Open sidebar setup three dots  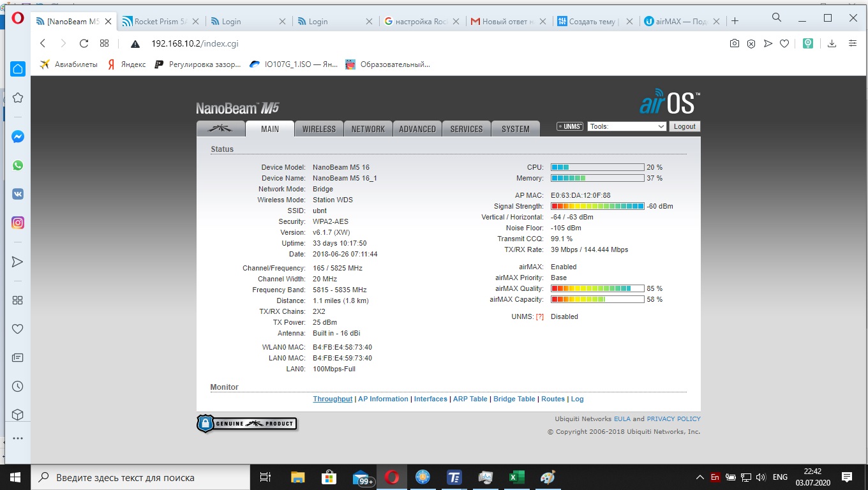coord(18,438)
